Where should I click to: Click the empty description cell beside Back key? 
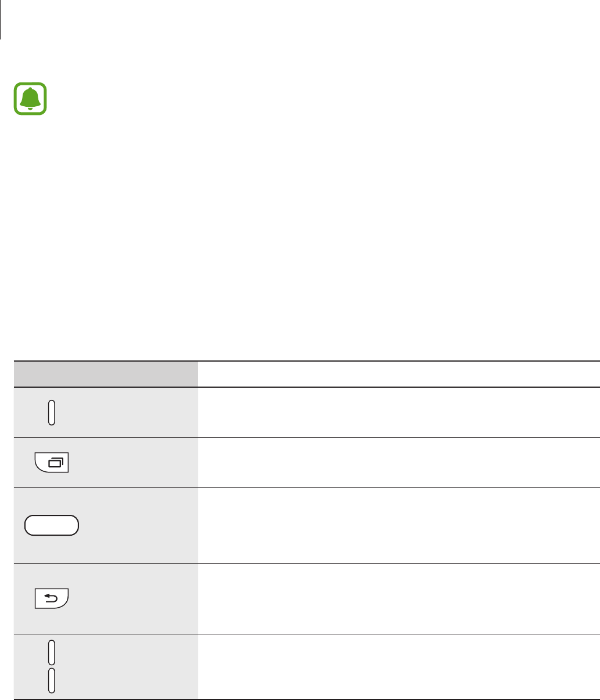coord(399,598)
